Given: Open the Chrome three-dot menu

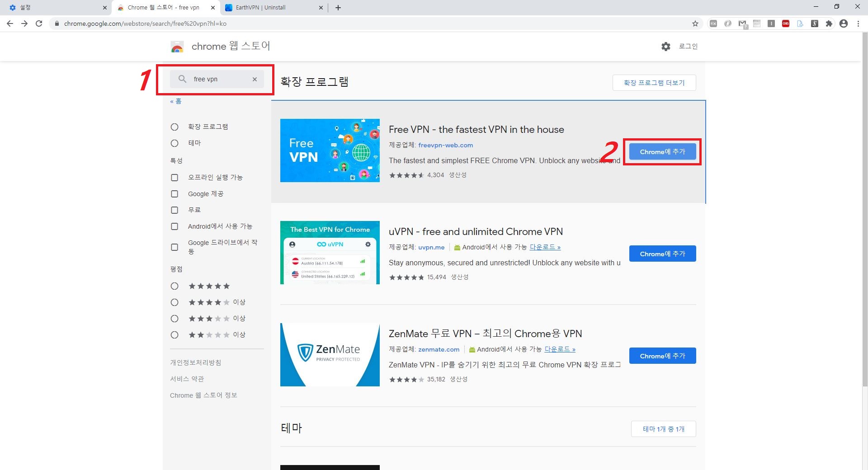Looking at the screenshot, I should [858, 23].
